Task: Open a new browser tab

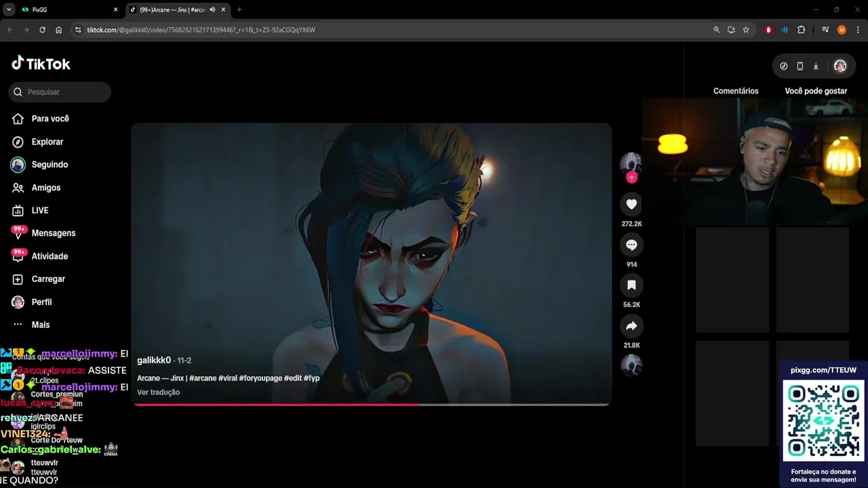Action: tap(239, 9)
